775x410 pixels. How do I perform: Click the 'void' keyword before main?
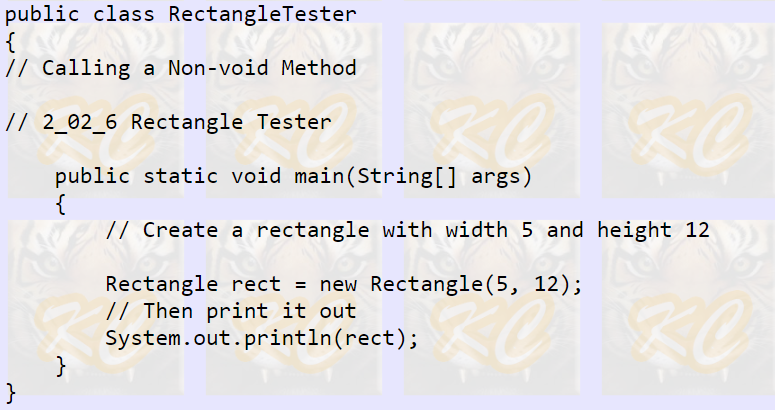point(256,176)
